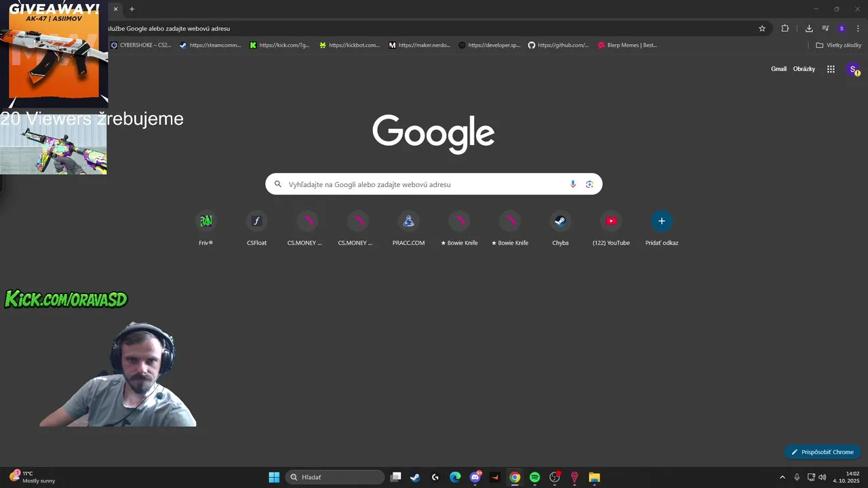Image resolution: width=868 pixels, height=488 pixels.
Task: Open File Explorer from the taskbar
Action: [594, 477]
